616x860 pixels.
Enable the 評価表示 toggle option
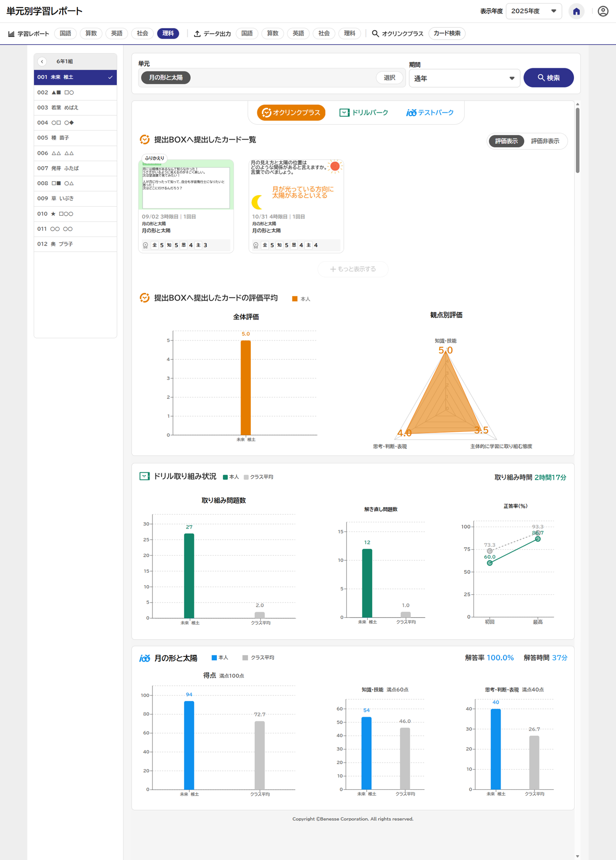pos(506,141)
